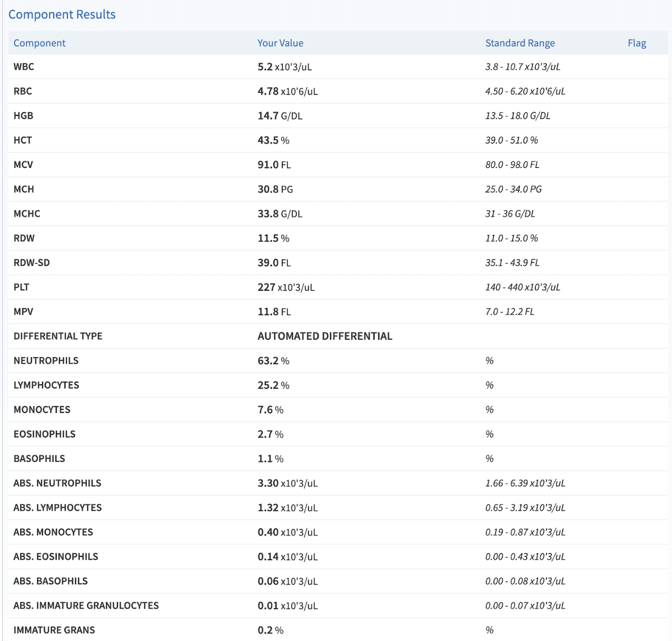
Task: Select the WBC value 5.2 x10'3/uL
Action: tap(284, 67)
